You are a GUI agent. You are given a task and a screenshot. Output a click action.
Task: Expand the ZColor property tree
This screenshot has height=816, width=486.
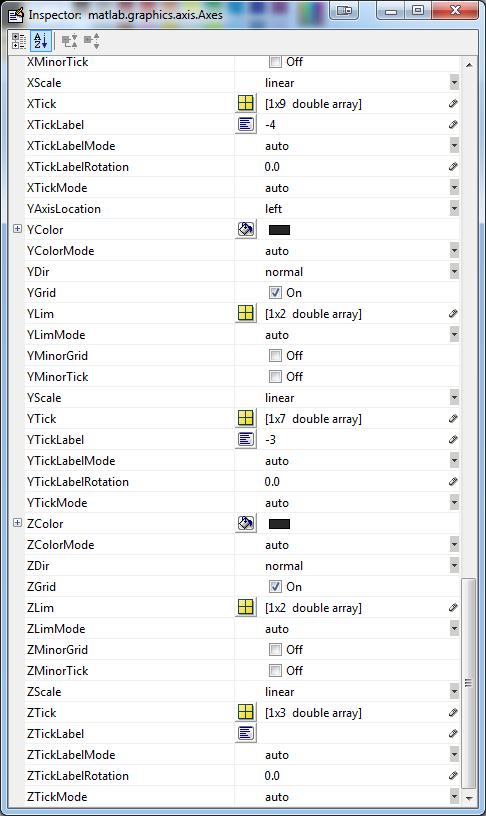click(17, 522)
